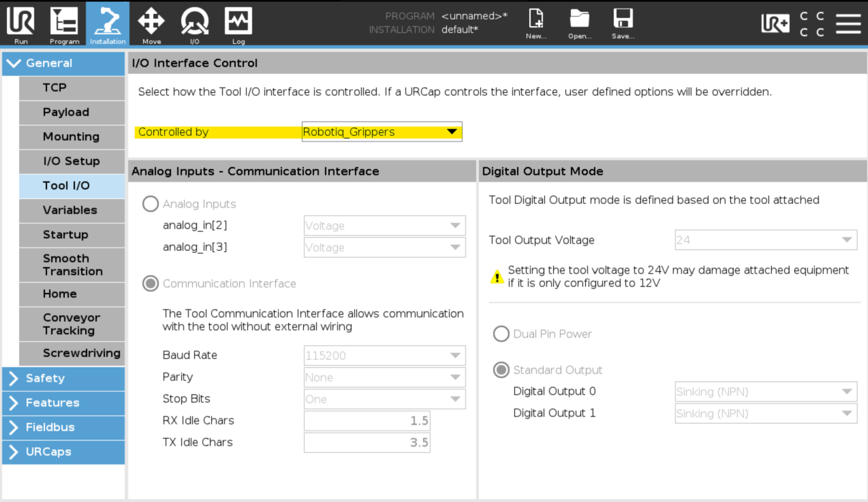Select the Move arrows icon
Screen dimensions: 868x502
[x=151, y=21]
